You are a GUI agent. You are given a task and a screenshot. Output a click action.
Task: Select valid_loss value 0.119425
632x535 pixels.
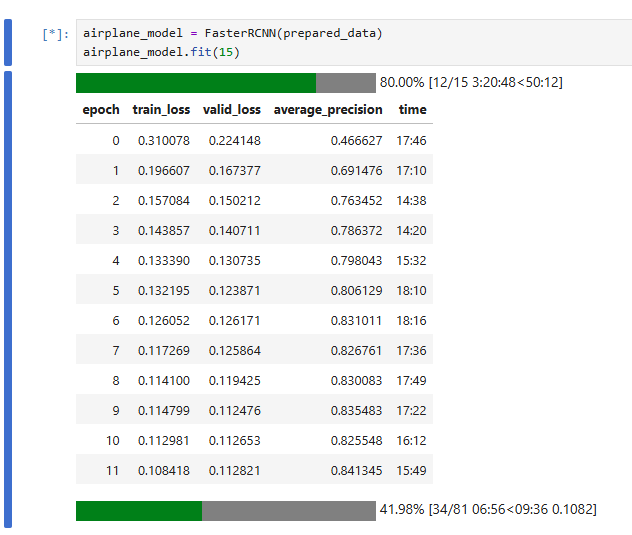[235, 381]
